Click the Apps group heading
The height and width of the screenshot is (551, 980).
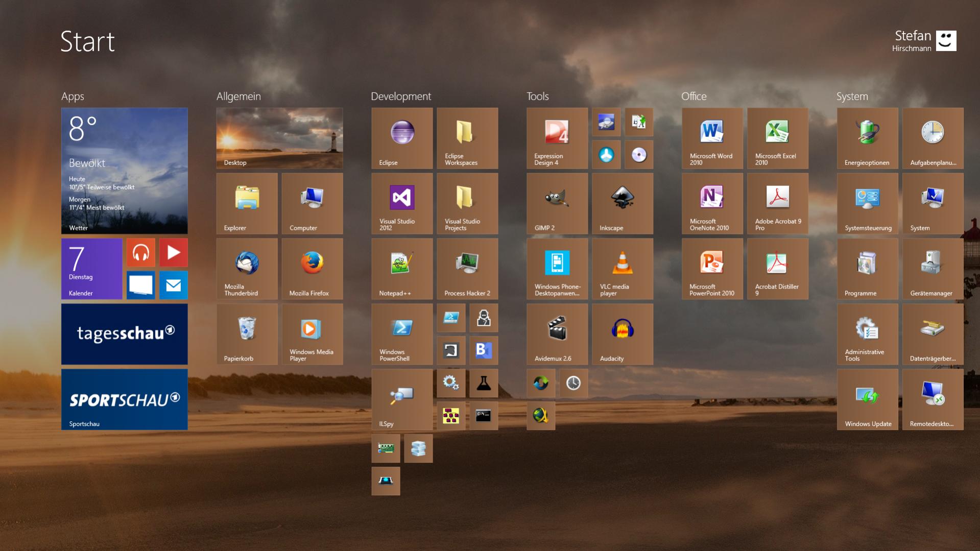click(73, 97)
